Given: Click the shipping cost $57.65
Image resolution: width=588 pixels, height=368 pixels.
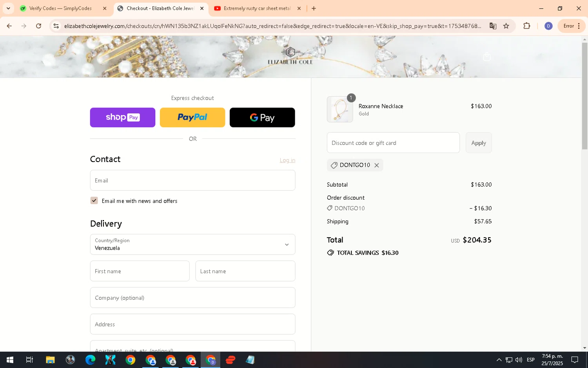Looking at the screenshot, I should point(483,221).
